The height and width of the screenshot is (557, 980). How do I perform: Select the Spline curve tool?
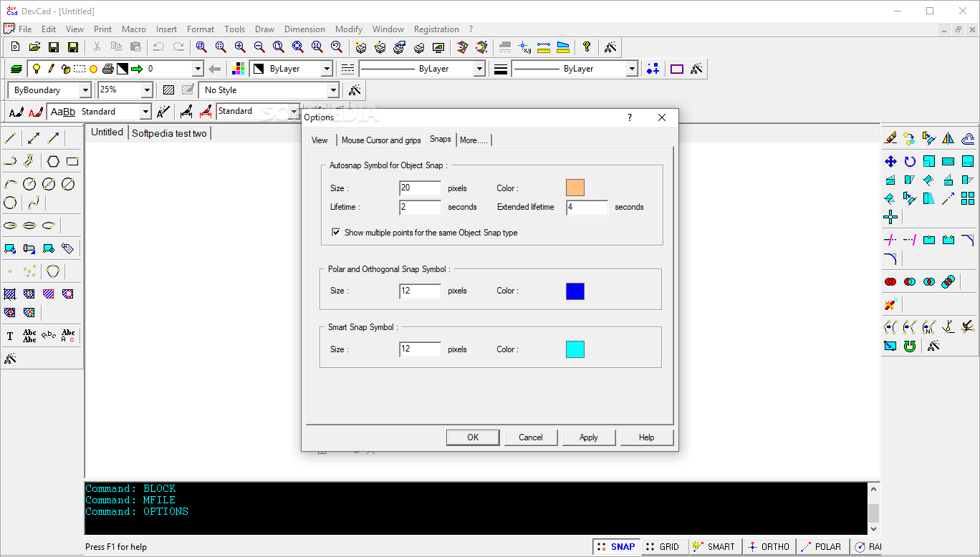tap(34, 203)
